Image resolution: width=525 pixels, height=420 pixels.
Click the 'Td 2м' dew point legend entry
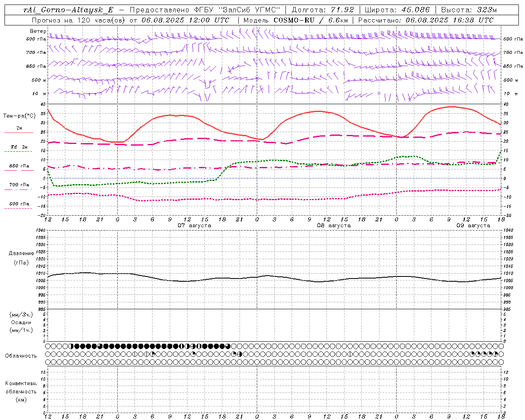19,147
